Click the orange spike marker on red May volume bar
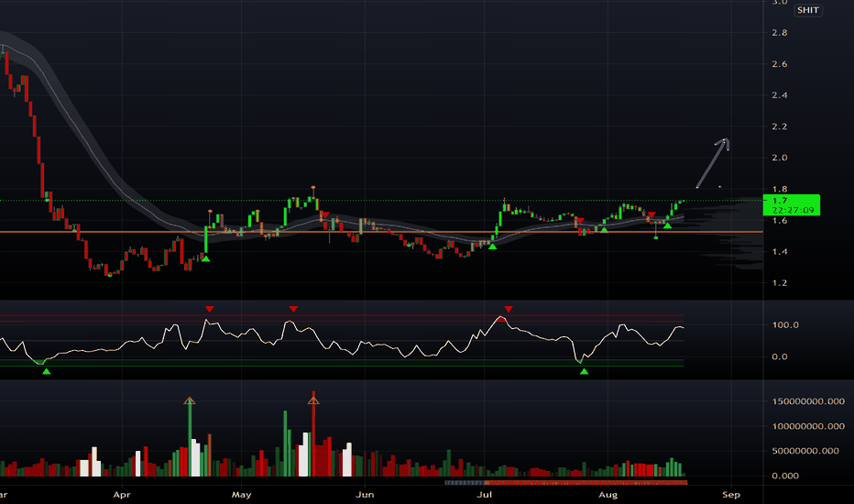Screen dimensions: 854x504 (x=313, y=401)
